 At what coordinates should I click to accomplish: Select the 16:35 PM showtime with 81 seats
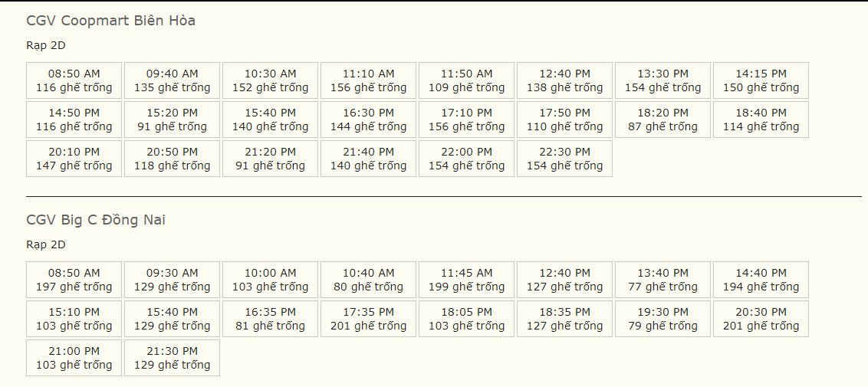click(x=270, y=319)
